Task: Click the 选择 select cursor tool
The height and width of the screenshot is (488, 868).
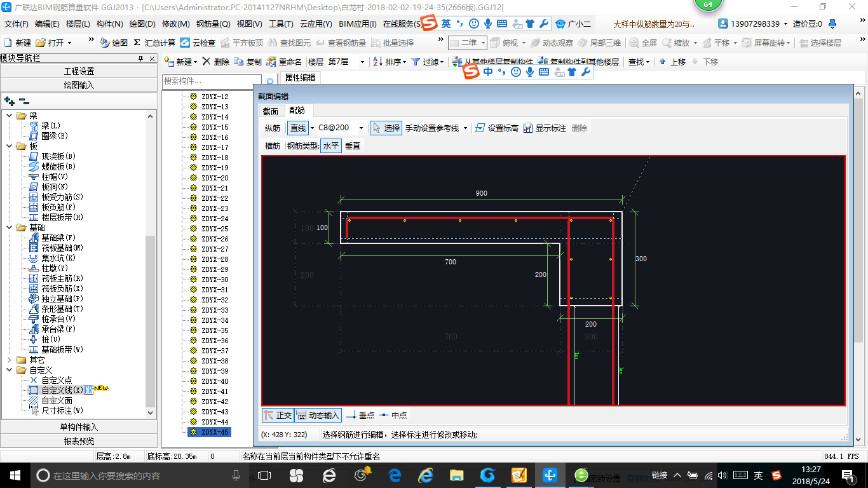Action: tap(386, 128)
